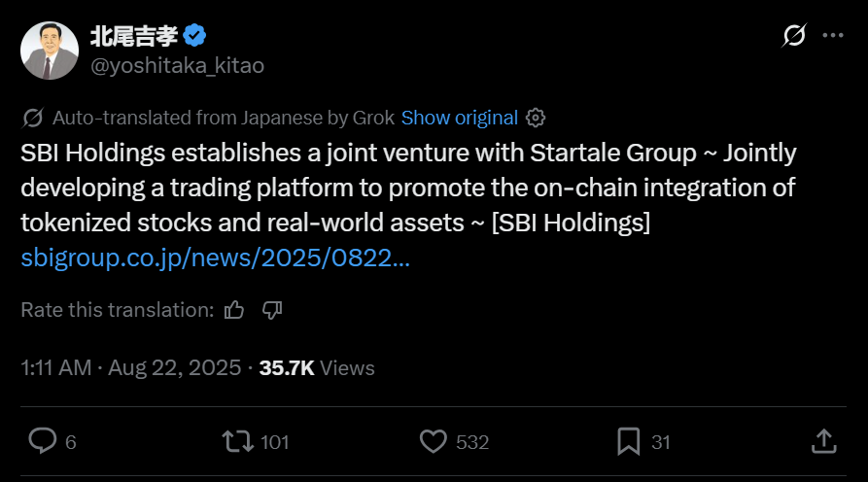The height and width of the screenshot is (482, 868).
Task: Reply to the post via comment icon
Action: (x=43, y=442)
